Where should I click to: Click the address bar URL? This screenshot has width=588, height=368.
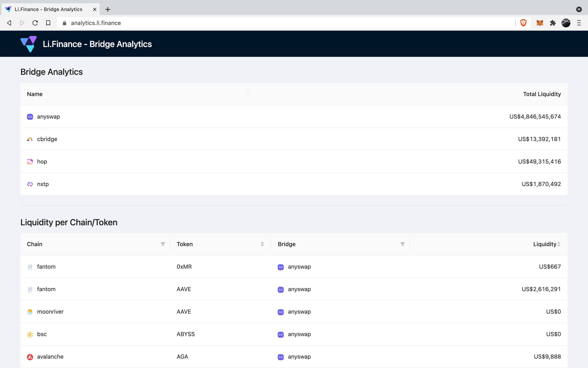(96, 23)
